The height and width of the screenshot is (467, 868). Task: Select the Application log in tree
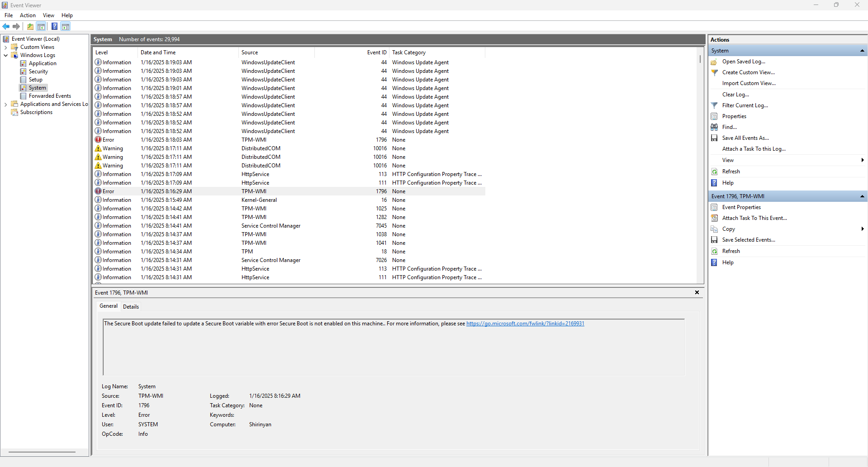[43, 63]
